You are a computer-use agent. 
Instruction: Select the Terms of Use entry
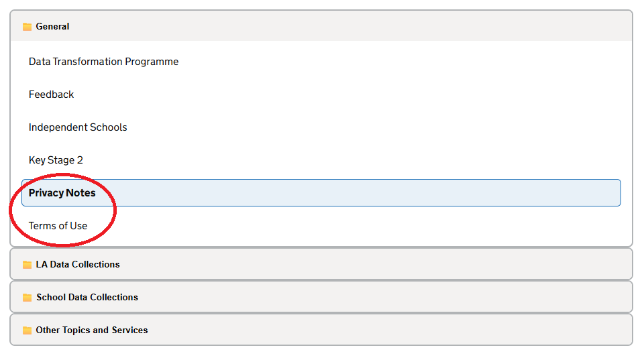point(58,226)
